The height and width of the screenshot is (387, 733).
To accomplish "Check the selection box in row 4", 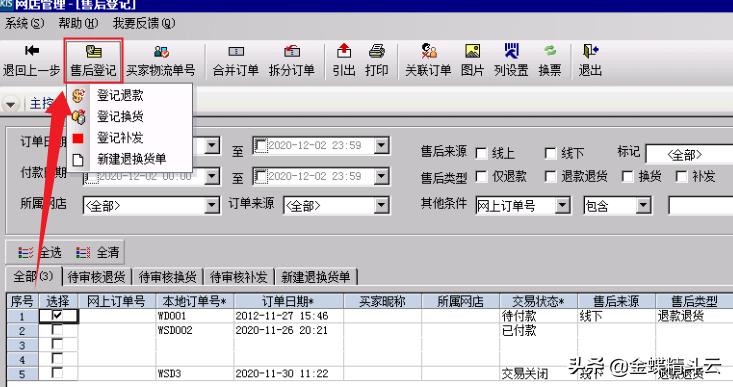I will [57, 359].
